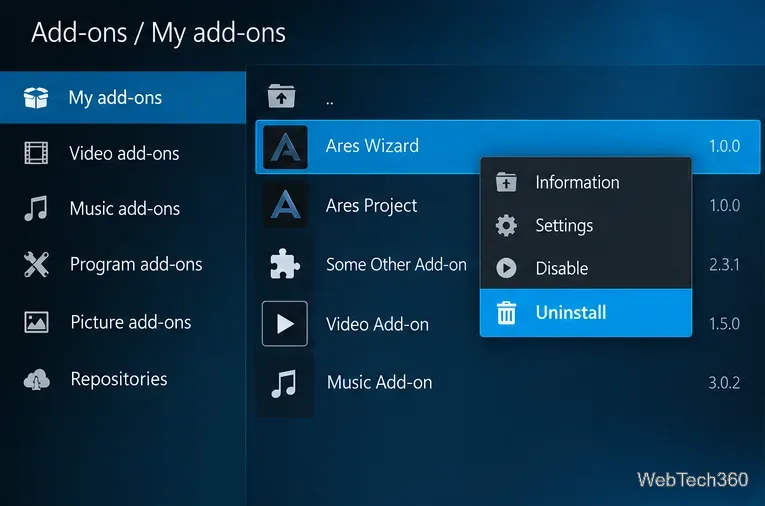Click the parent folder up-arrow icon

282,96
